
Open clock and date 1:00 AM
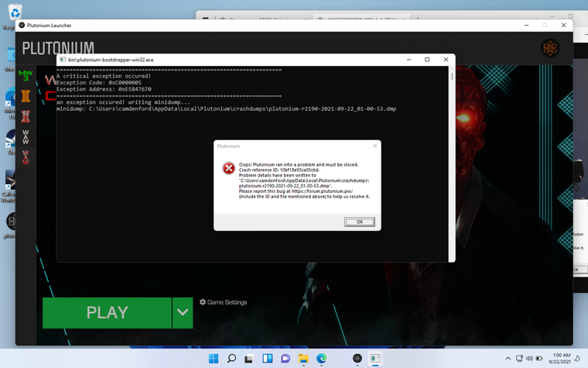(x=560, y=359)
